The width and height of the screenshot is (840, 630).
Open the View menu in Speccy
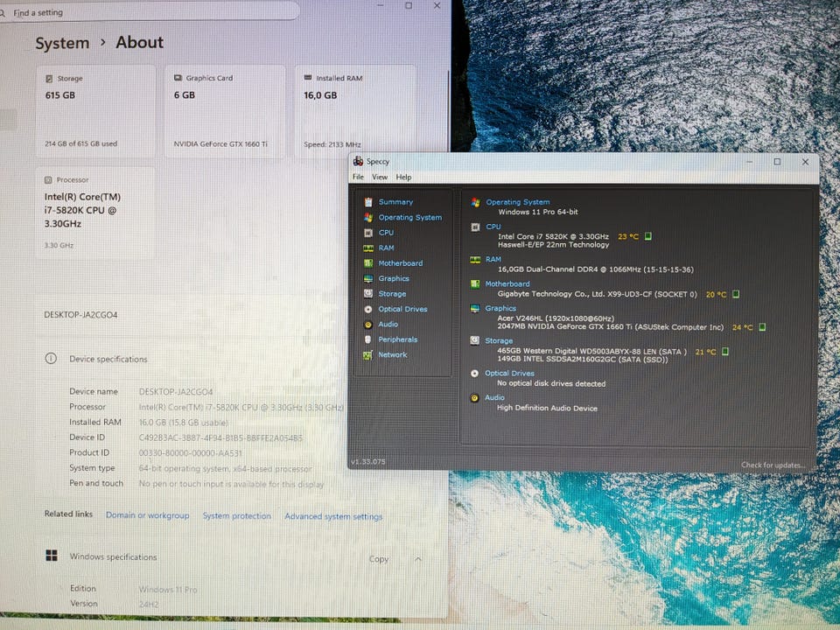click(380, 177)
